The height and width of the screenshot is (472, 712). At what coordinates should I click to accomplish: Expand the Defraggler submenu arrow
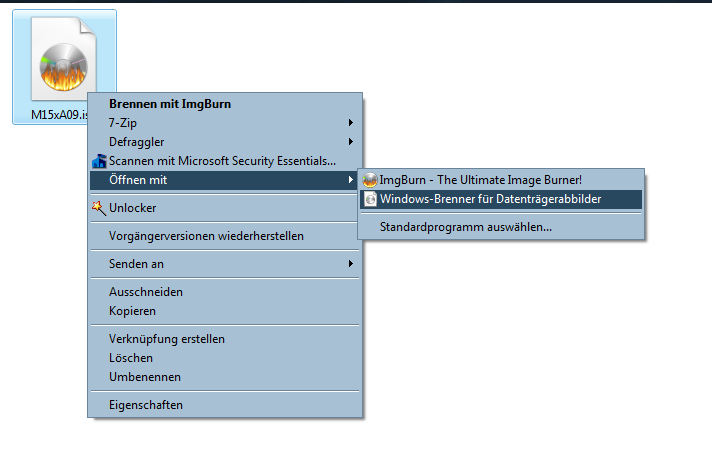351,142
